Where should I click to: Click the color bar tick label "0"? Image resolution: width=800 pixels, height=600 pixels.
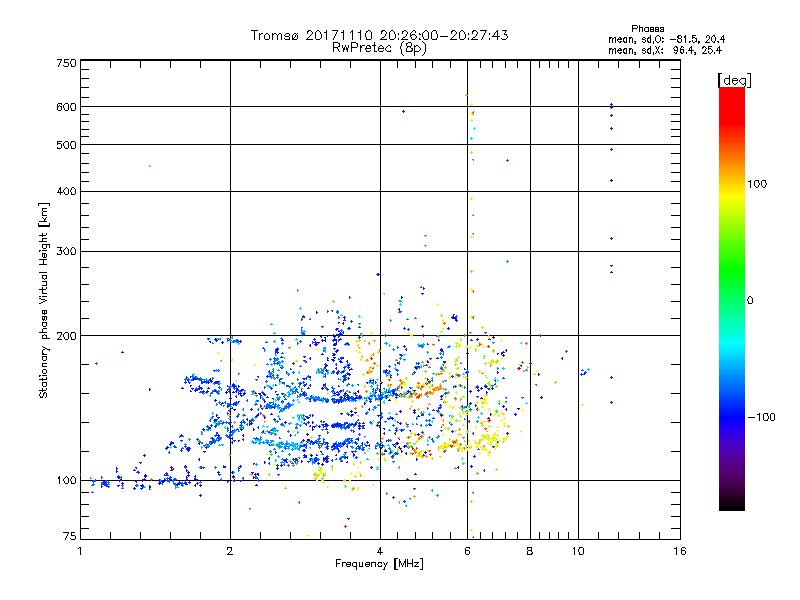750,300
